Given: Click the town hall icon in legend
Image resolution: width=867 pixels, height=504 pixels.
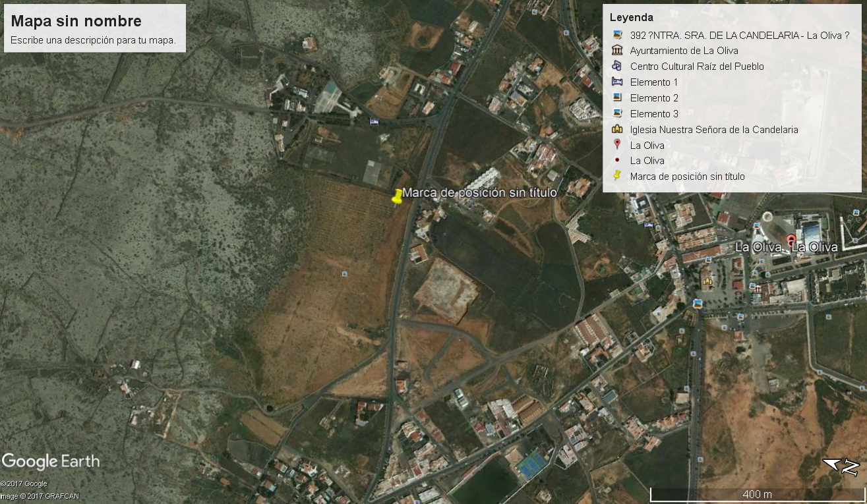Looking at the screenshot, I should coord(616,51).
